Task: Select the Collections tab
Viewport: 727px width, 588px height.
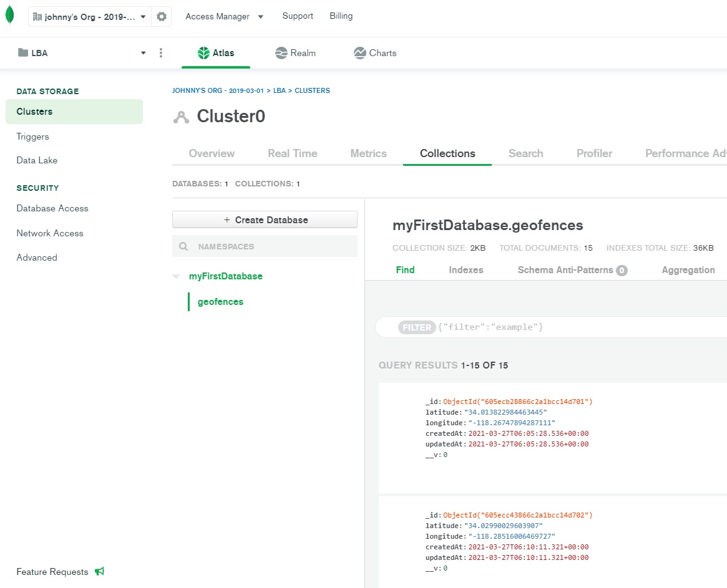Action: pos(447,153)
